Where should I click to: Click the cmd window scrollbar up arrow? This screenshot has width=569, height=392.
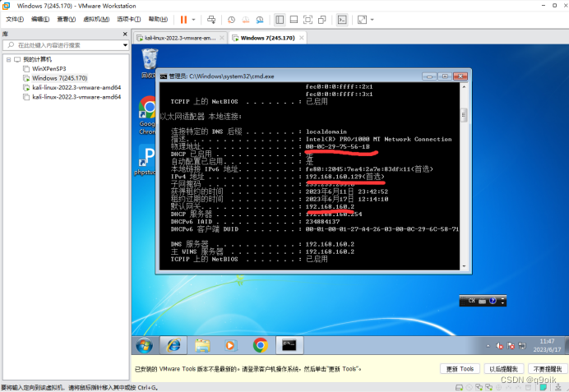pos(464,86)
